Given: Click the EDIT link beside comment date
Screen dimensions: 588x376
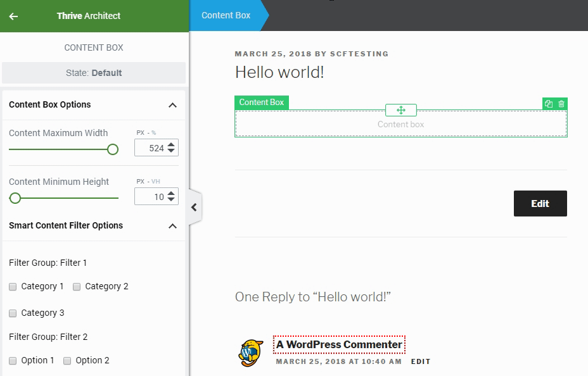Looking at the screenshot, I should [420, 361].
